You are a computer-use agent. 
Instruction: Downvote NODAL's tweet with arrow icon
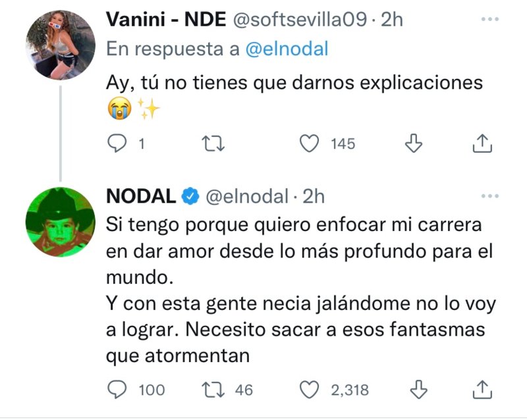click(x=419, y=390)
